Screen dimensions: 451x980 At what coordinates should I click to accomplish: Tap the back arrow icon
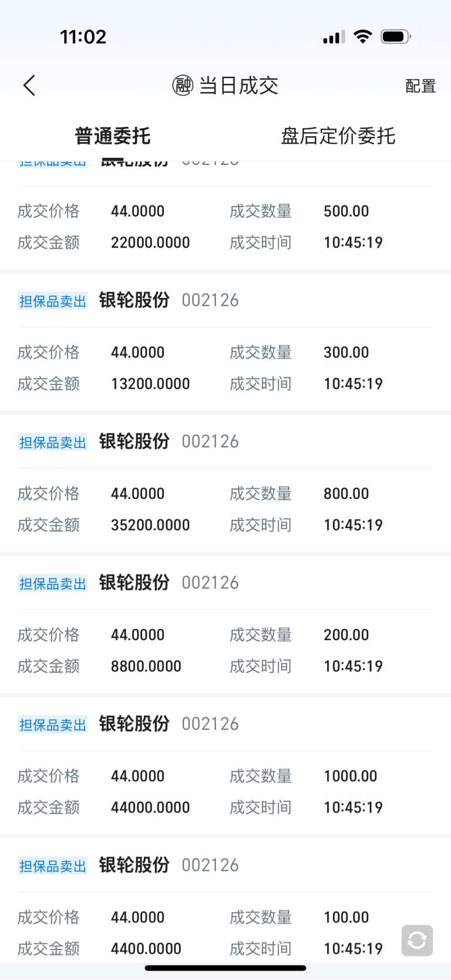point(29,86)
